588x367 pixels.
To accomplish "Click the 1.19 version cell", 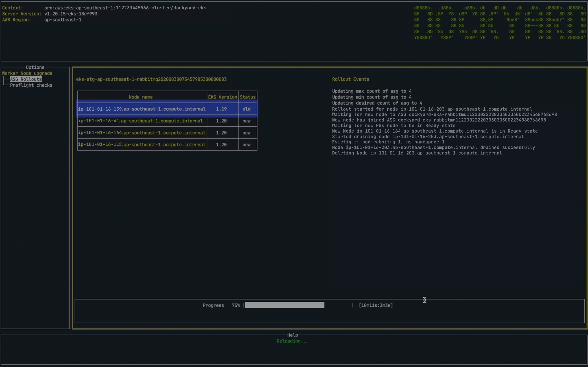I will [x=221, y=109].
